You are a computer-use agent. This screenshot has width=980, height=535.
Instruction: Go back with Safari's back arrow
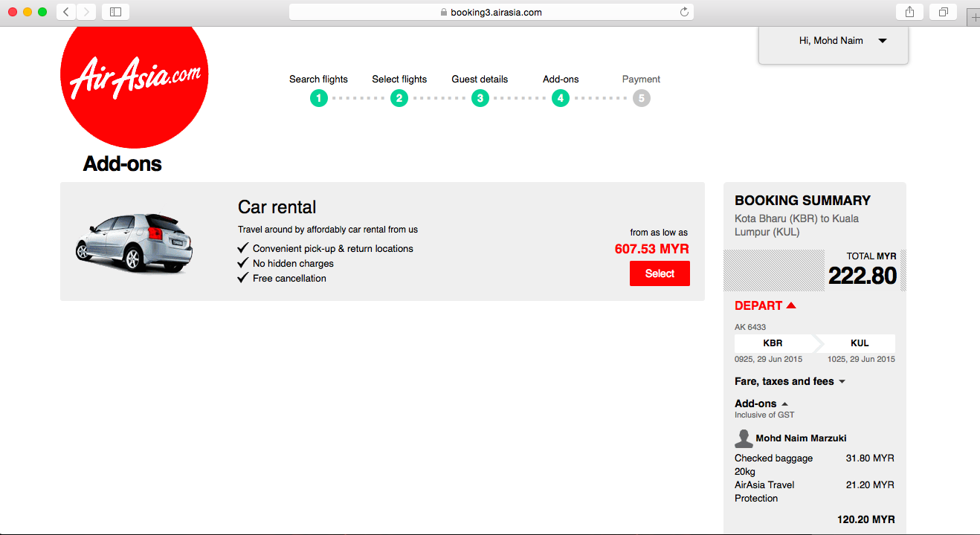click(x=66, y=12)
